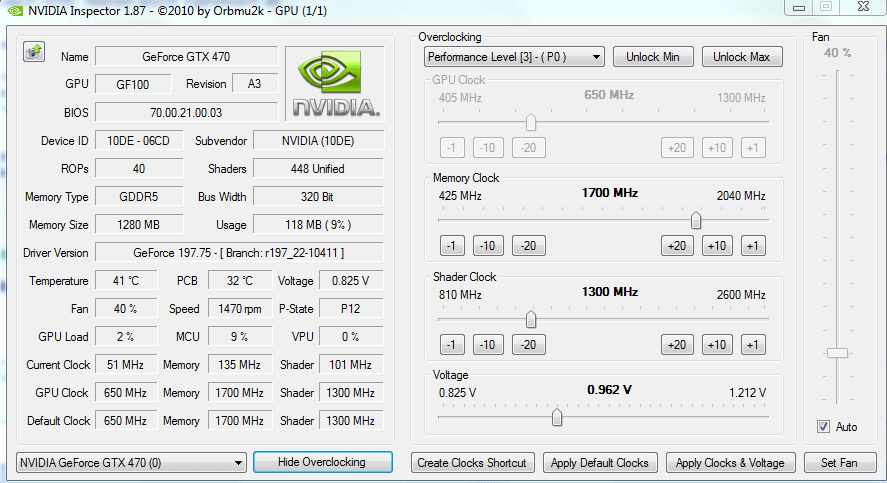Click the disabled GPU Clock +20 button
Viewport: 887px width, 483px height.
[677, 148]
